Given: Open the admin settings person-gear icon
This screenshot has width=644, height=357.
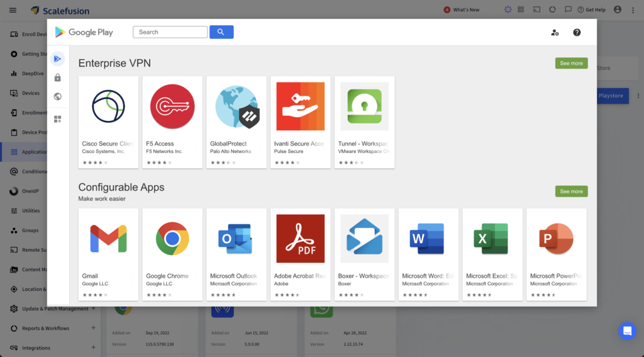Looking at the screenshot, I should click(x=555, y=33).
